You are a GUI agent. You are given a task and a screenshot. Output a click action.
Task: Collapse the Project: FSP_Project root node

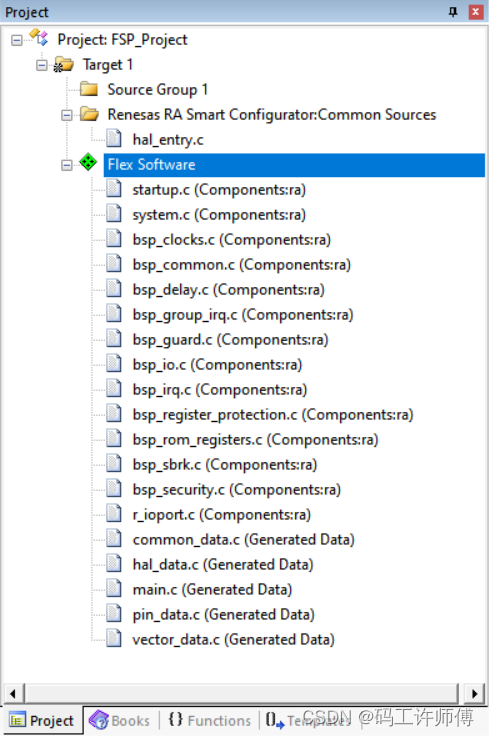[16, 40]
